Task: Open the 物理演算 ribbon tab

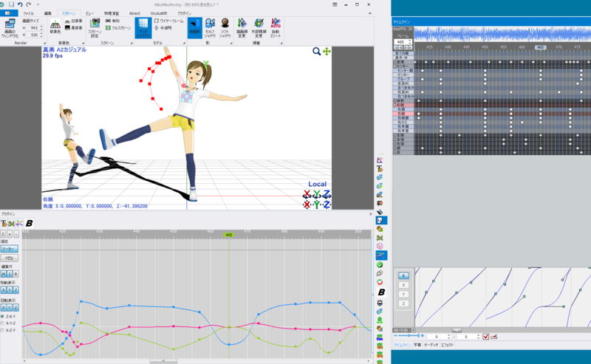Action: pyautogui.click(x=112, y=13)
